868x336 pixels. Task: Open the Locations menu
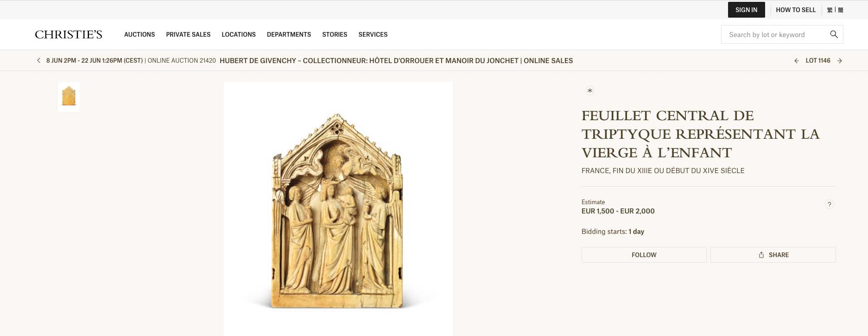[239, 34]
